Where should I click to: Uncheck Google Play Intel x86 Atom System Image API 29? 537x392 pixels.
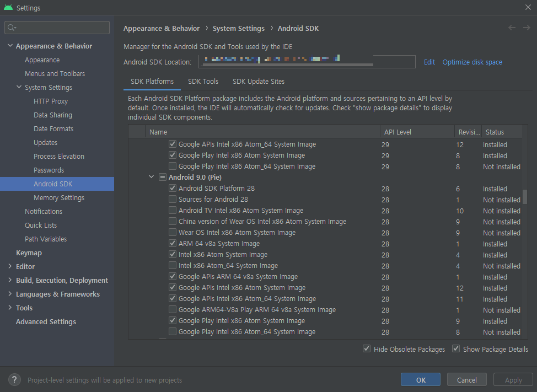pyautogui.click(x=173, y=155)
